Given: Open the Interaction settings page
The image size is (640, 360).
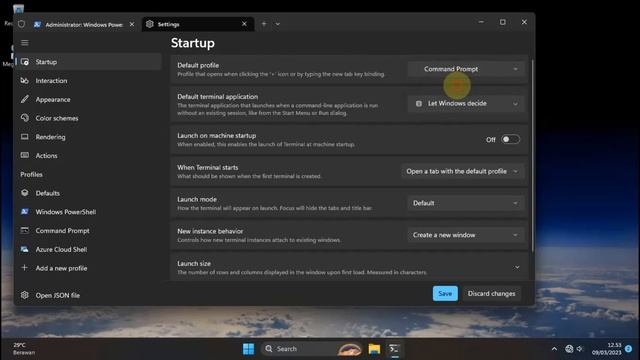Looking at the screenshot, I should pos(88,81).
